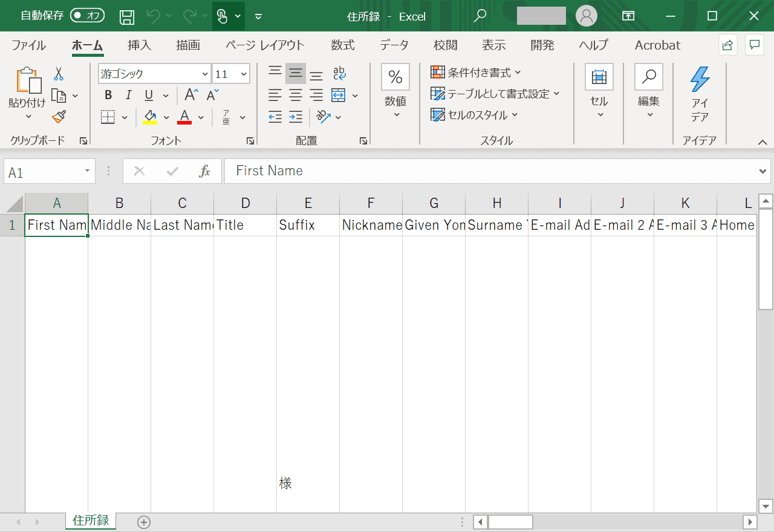Open the font size dropdown showing 11
The width and height of the screenshot is (774, 532).
tap(244, 74)
